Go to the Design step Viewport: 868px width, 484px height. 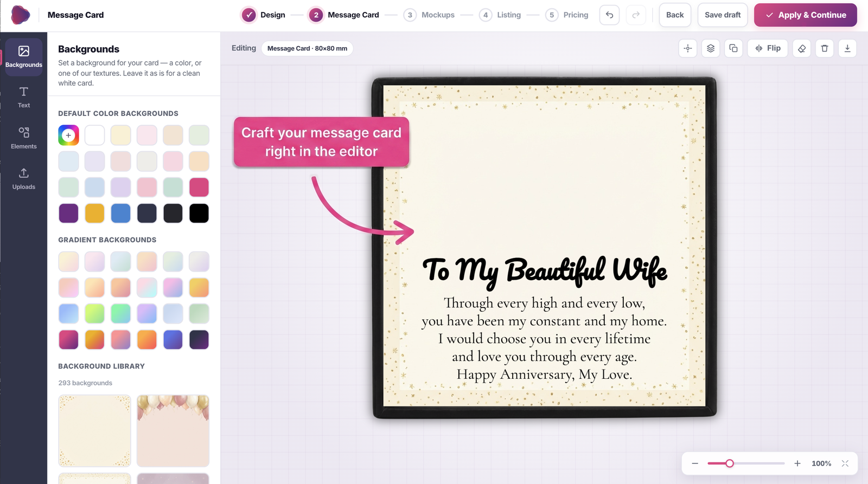tap(264, 15)
